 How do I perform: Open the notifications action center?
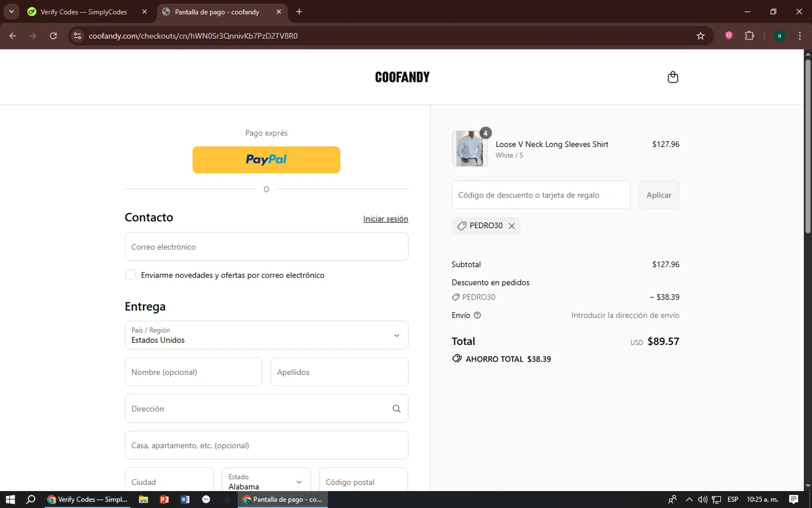click(x=794, y=499)
